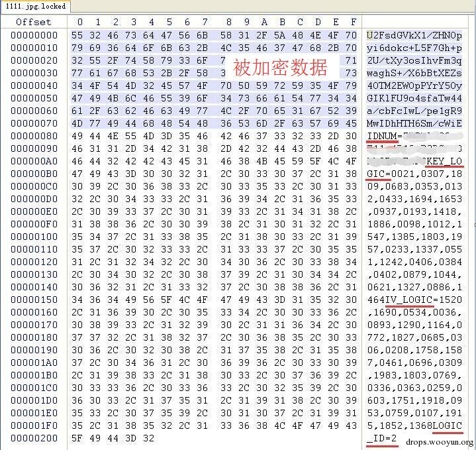Image resolution: width=476 pixels, height=450 pixels.
Task: Switch to the 1111.jpg.locked file tab
Action: [x=36, y=7]
